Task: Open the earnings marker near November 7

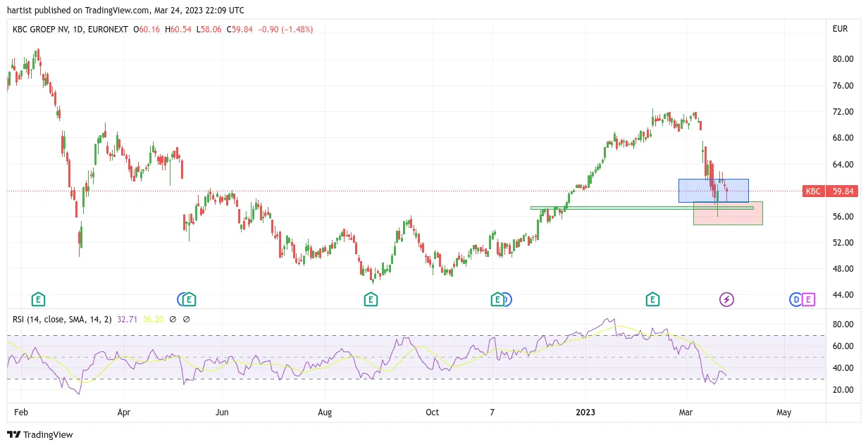Action: (497, 300)
